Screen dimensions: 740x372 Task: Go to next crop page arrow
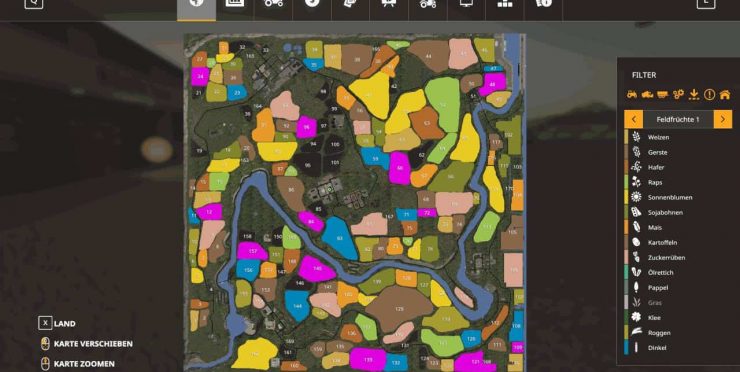723,119
